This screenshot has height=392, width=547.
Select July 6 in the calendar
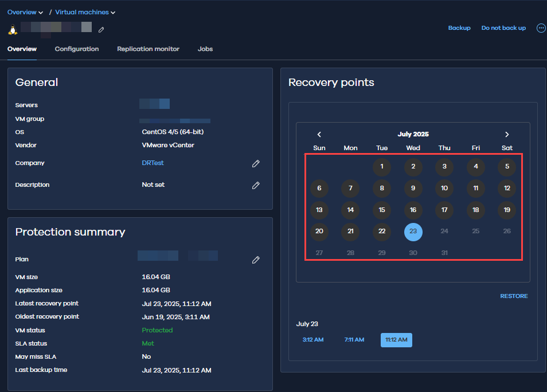coord(319,189)
